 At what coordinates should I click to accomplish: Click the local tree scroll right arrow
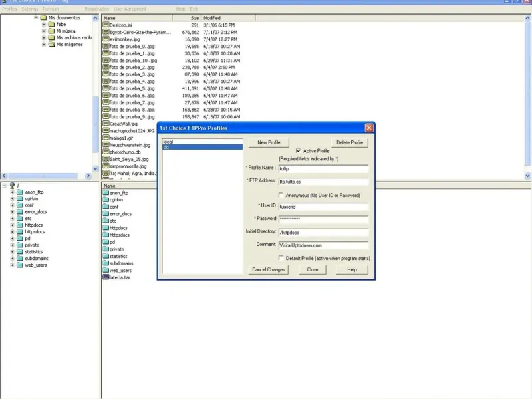tap(88, 176)
